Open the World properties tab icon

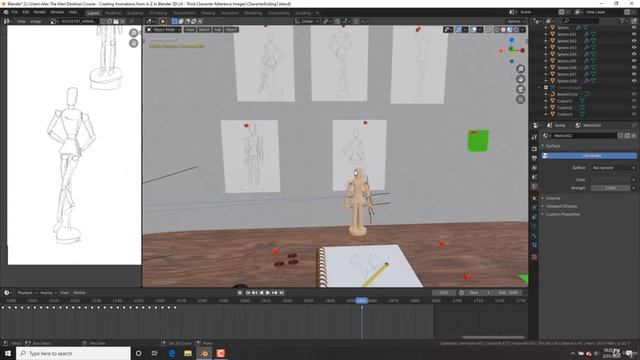coord(534,187)
